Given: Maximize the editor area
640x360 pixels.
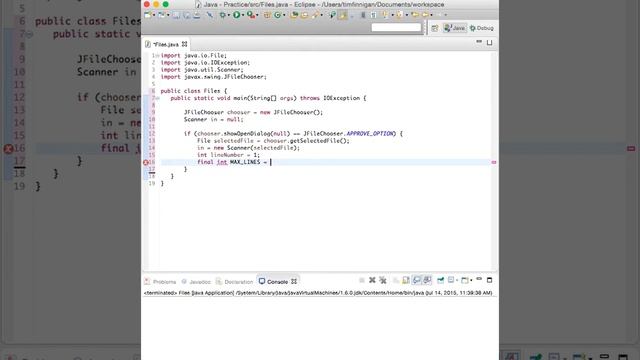Looking at the screenshot, I should (489, 42).
